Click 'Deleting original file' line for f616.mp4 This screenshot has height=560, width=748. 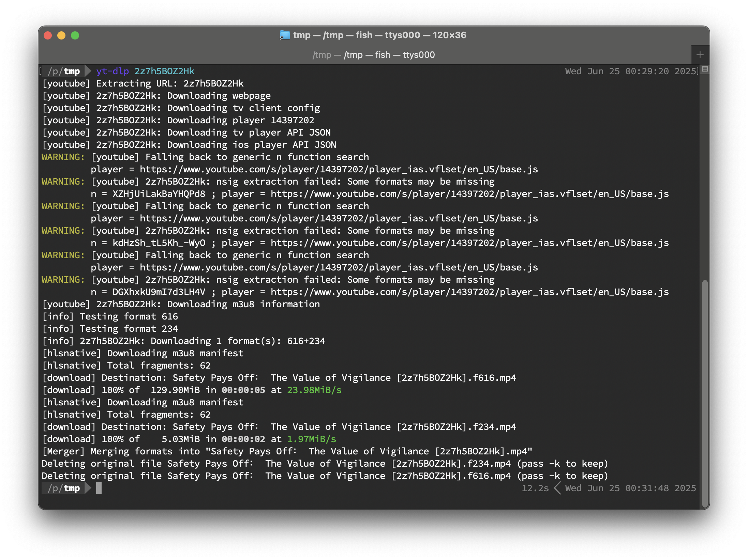coord(325,476)
